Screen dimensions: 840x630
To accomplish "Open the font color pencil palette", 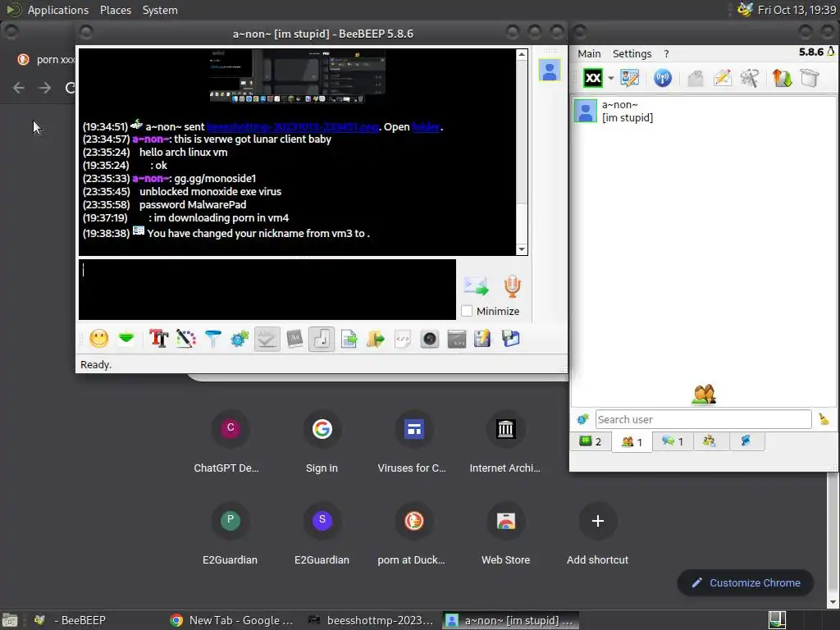I will [x=186, y=339].
